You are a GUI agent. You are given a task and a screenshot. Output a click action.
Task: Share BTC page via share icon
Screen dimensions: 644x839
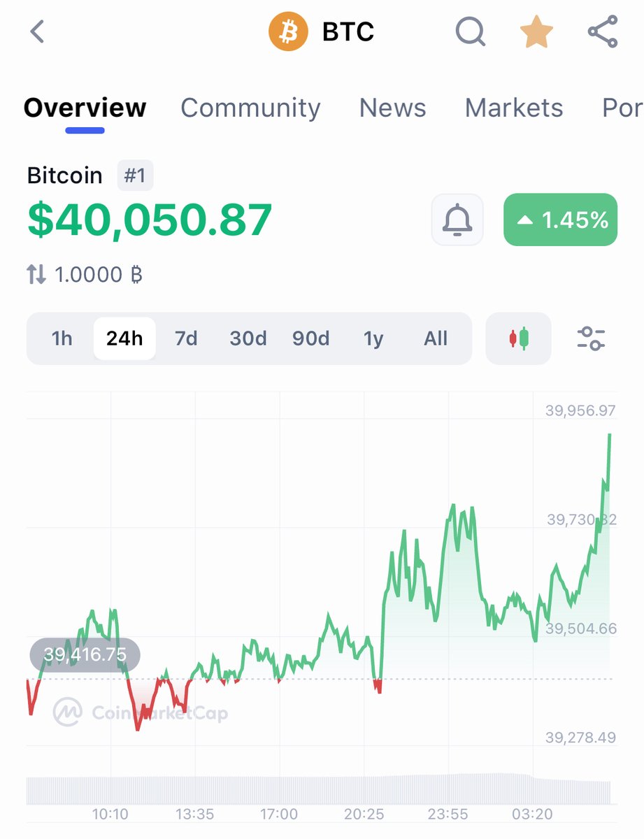tap(602, 31)
